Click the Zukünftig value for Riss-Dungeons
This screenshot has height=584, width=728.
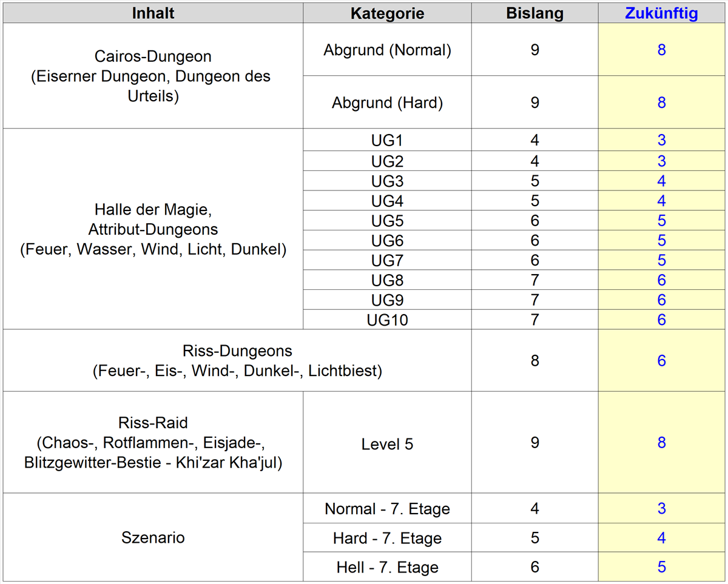[661, 361]
